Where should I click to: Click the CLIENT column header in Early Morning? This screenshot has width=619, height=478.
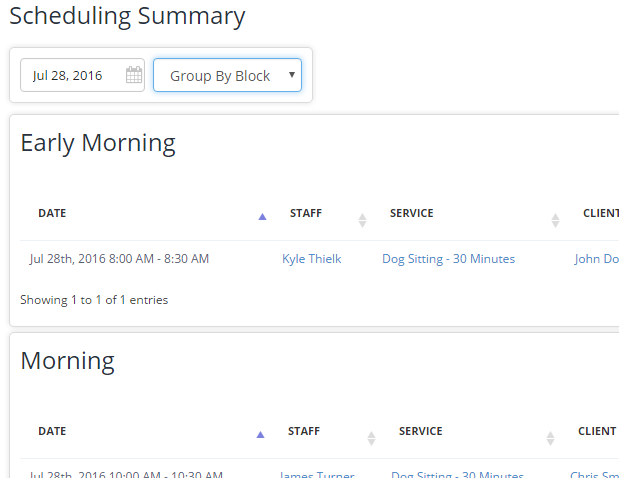[600, 213]
